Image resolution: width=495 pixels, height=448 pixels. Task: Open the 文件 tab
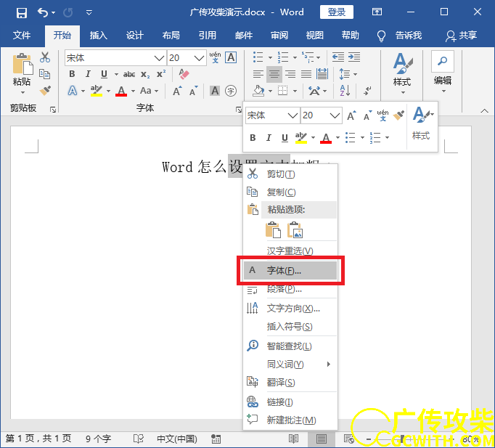[x=22, y=35]
